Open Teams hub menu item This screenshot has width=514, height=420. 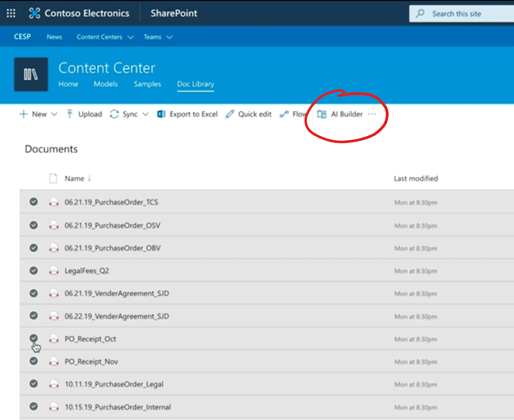[x=152, y=37]
